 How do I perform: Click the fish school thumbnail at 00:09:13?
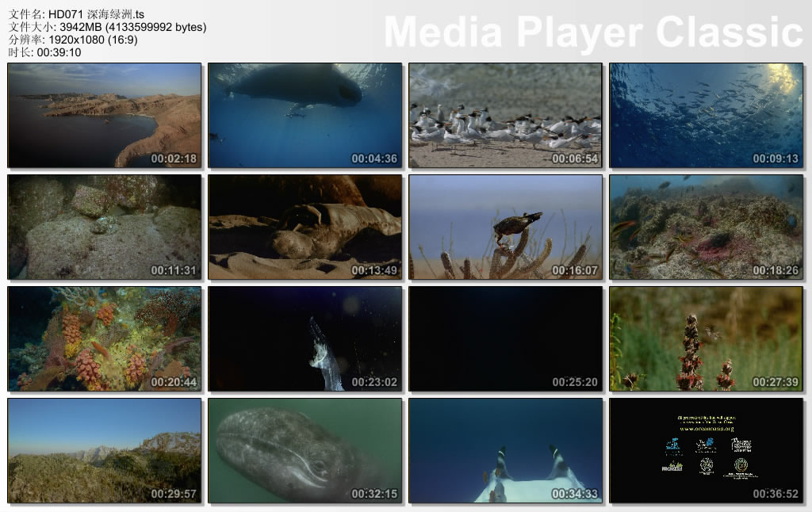pos(706,116)
